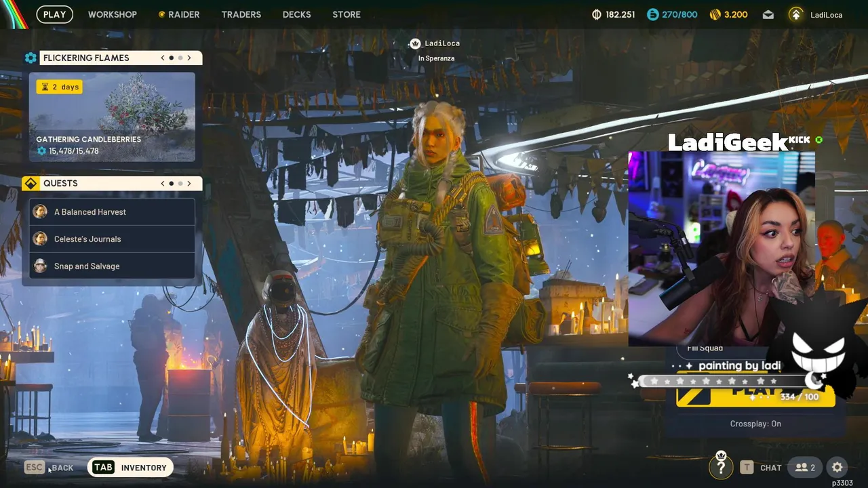Screen dimensions: 868x488
Task: Visit the STORE tab
Action: pyautogui.click(x=347, y=14)
